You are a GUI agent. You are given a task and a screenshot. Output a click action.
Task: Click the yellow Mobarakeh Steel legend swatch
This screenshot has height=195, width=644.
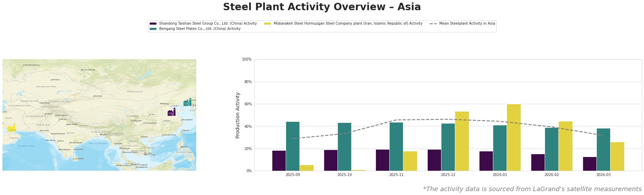(268, 24)
